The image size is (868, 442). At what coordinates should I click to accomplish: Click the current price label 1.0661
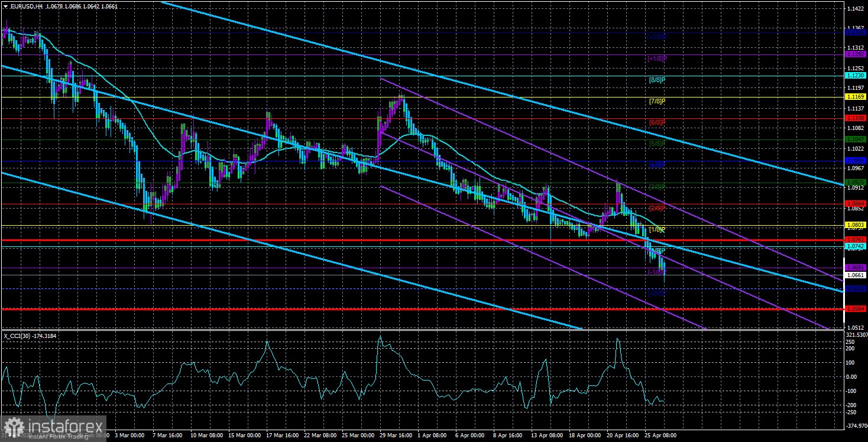pyautogui.click(x=855, y=275)
